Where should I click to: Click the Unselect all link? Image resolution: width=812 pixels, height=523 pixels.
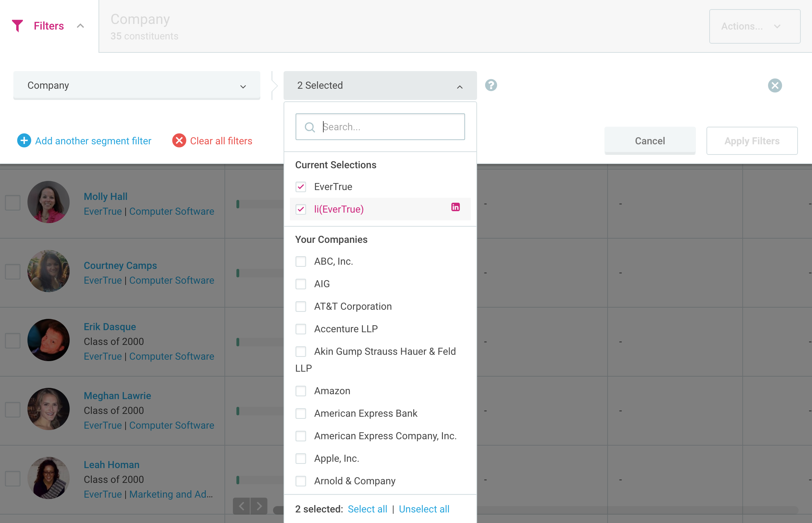pos(424,509)
